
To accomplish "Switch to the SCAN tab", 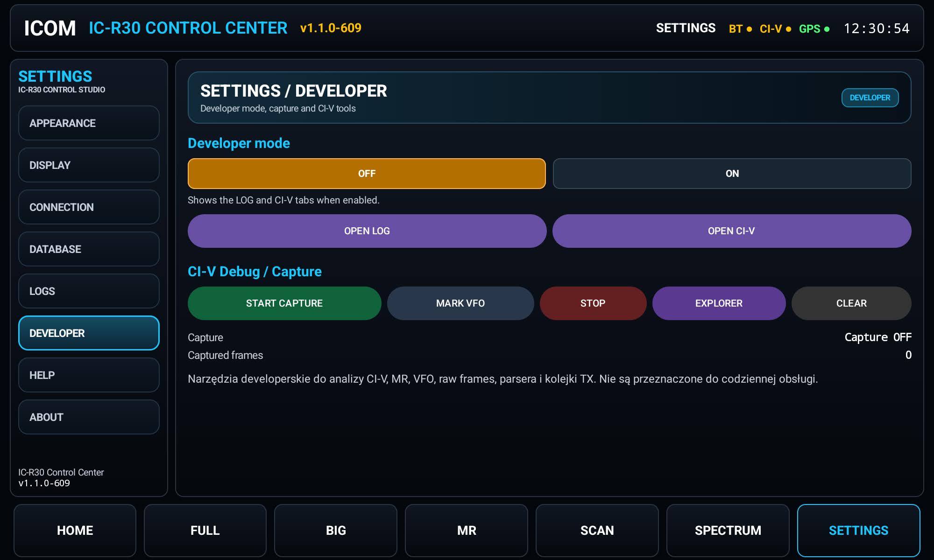I will coord(597,531).
